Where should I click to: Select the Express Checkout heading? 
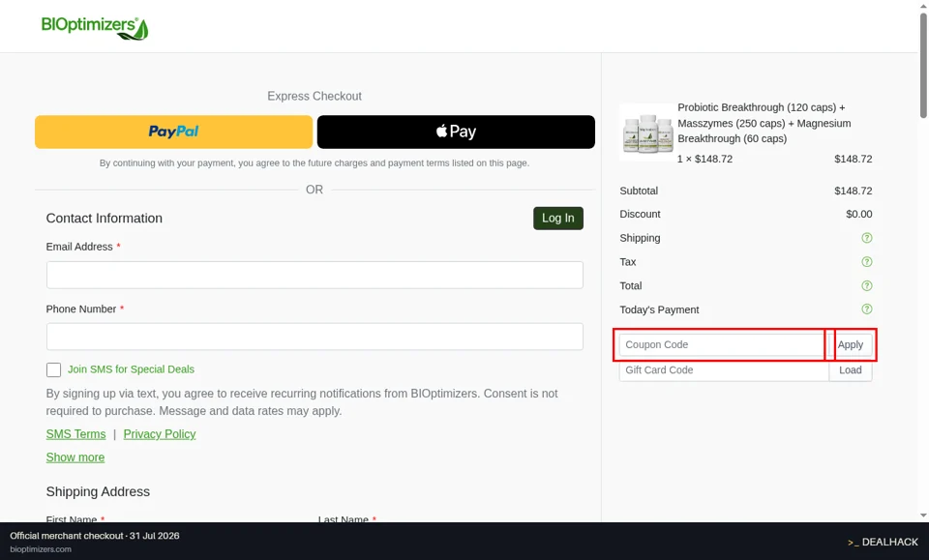point(315,96)
